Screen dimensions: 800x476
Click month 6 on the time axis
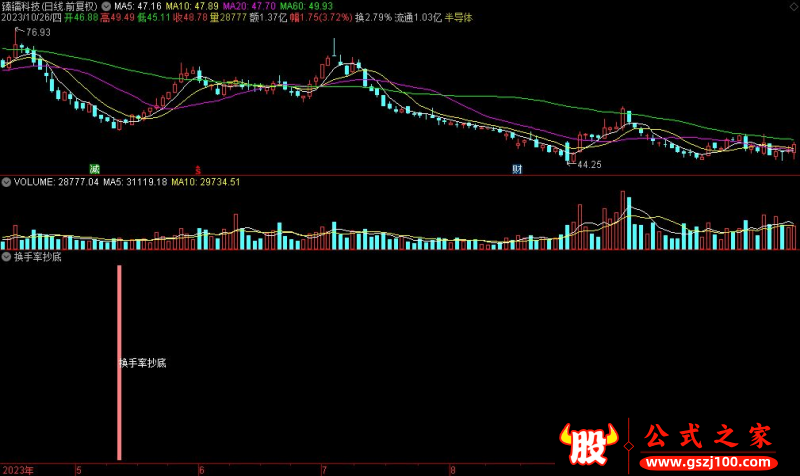point(202,470)
